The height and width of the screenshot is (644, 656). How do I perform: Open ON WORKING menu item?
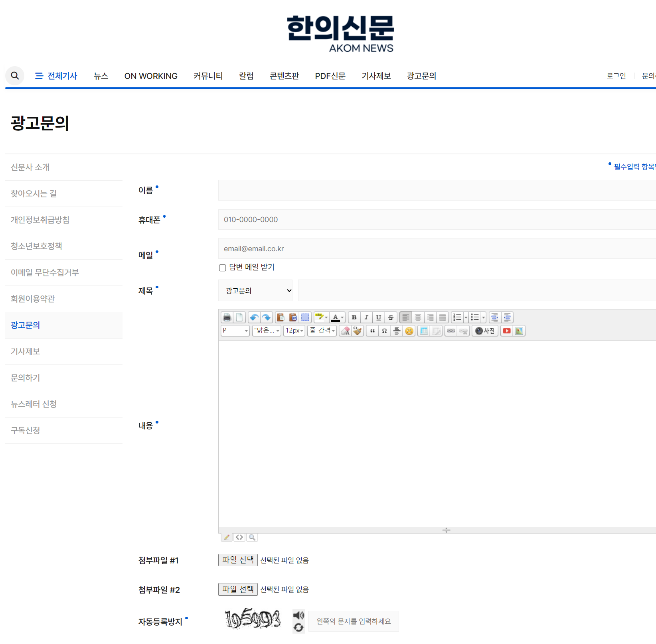pos(151,76)
